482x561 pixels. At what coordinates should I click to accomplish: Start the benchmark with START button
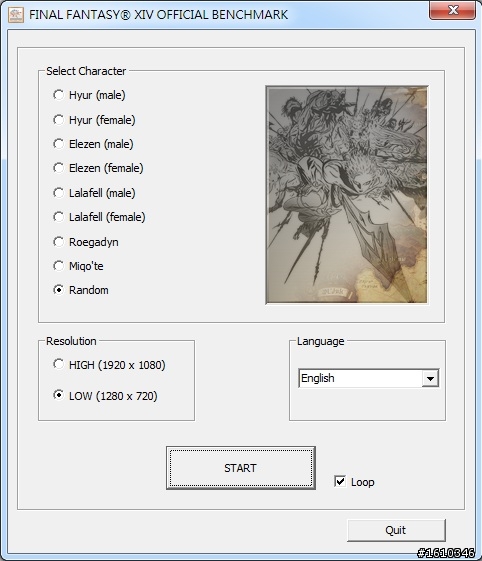click(x=241, y=468)
